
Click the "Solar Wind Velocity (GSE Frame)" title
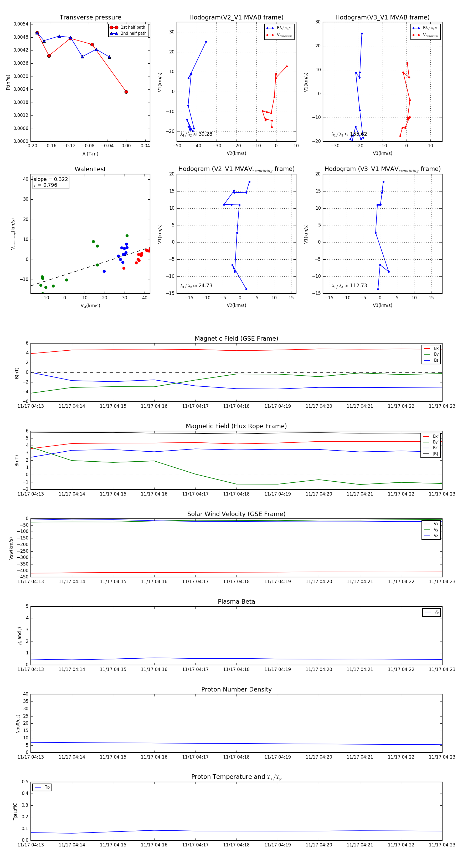coord(236,514)
